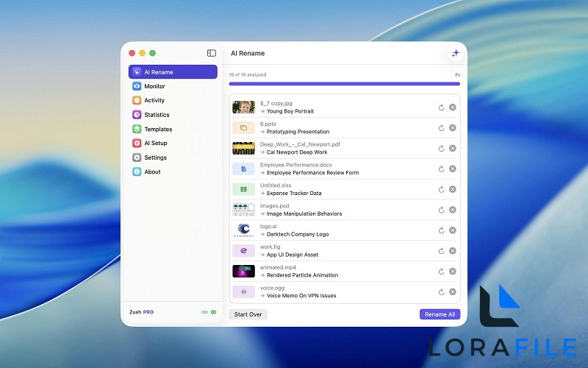Select the images.psd thumbnail
The image size is (588, 368).
point(244,210)
